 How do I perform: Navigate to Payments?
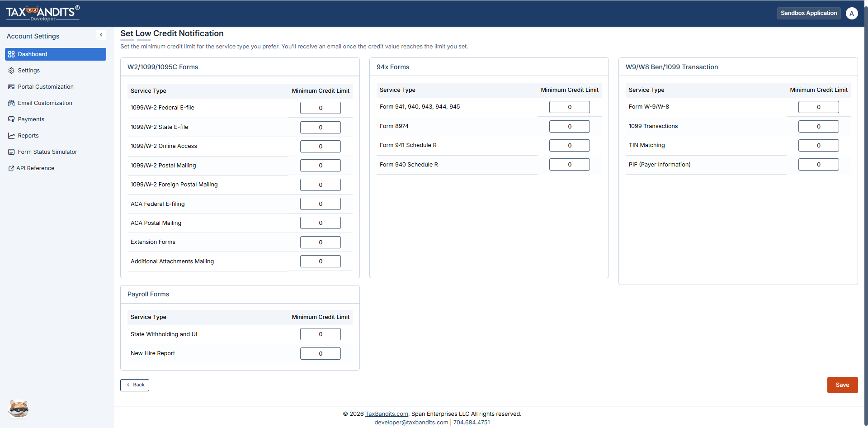[31, 119]
